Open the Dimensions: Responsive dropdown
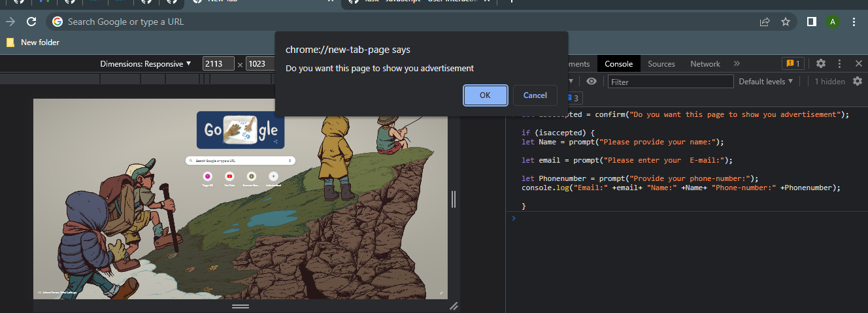This screenshot has width=868, height=313. click(146, 64)
